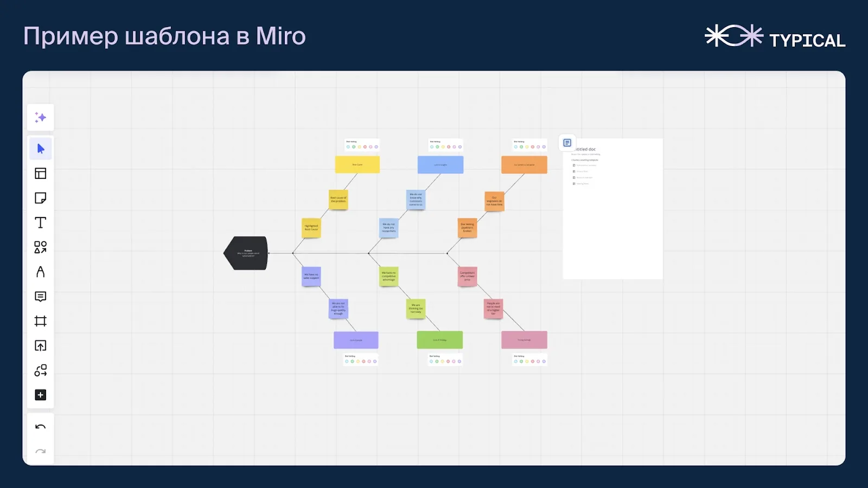The width and height of the screenshot is (868, 488).
Task: Click "Our engineers do not have time" sticky
Action: coord(494,201)
